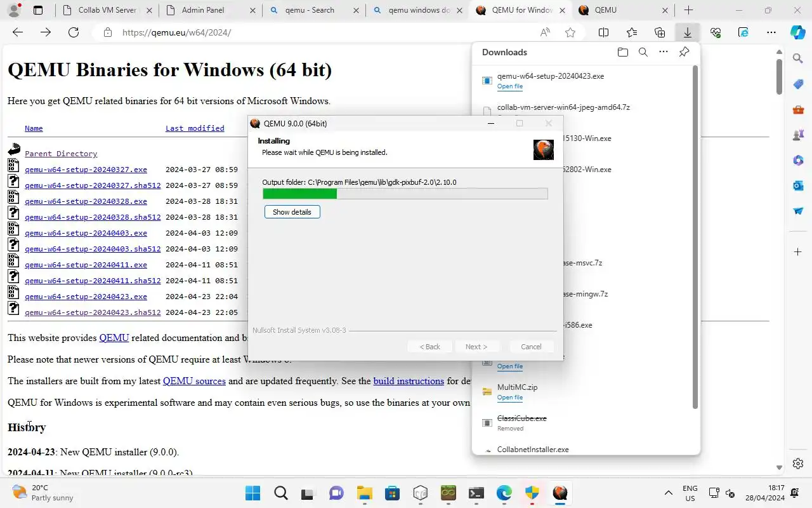This screenshot has height=508, width=812.
Task: Open the Collections icon
Action: (x=660, y=32)
